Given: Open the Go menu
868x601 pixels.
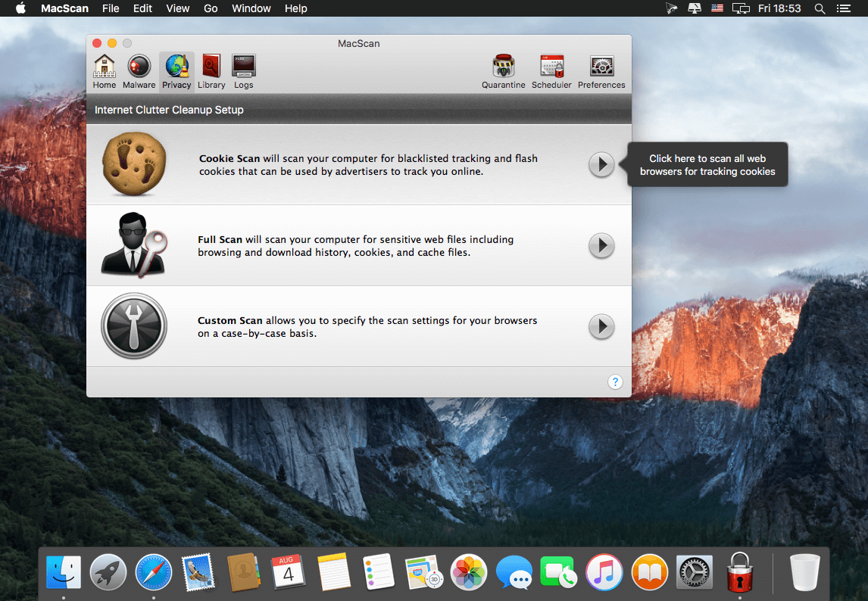Looking at the screenshot, I should [211, 8].
